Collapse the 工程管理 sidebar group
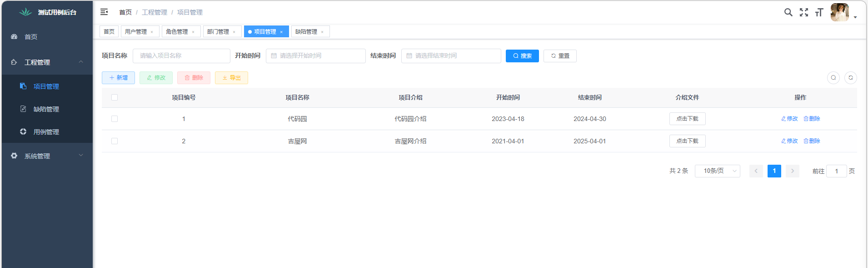Screen dimensions: 868x268 point(47,62)
